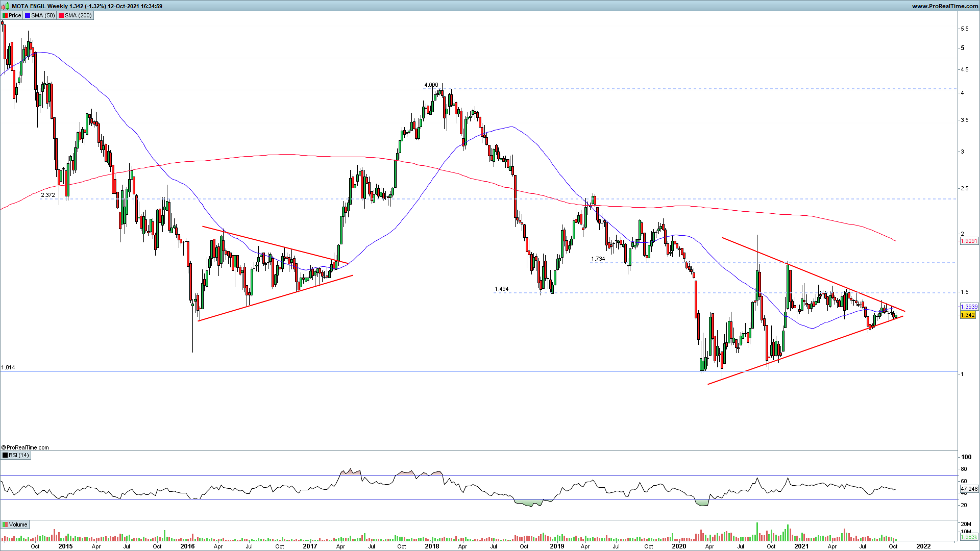The width and height of the screenshot is (980, 551).
Task: Open the Volume panel label
Action: [18, 524]
